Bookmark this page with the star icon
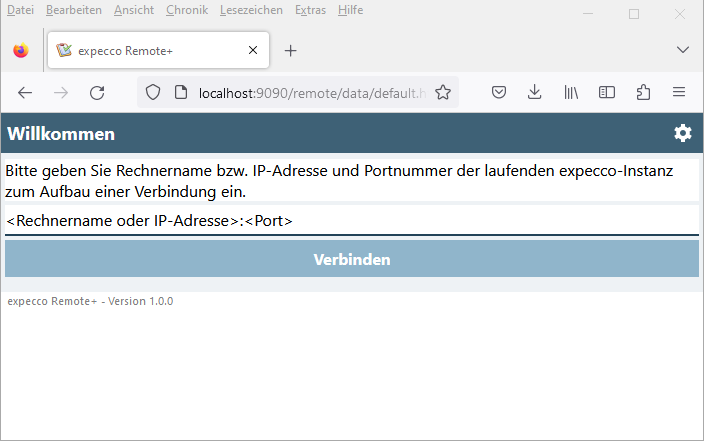The image size is (704, 441). (443, 92)
